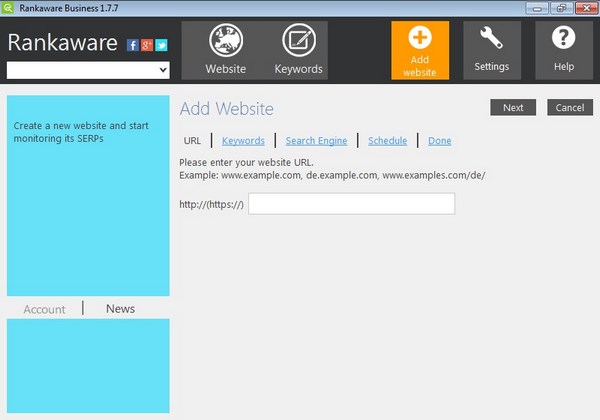The height and width of the screenshot is (420, 600).
Task: Click the 'http://(https://)' label
Action: tap(211, 204)
